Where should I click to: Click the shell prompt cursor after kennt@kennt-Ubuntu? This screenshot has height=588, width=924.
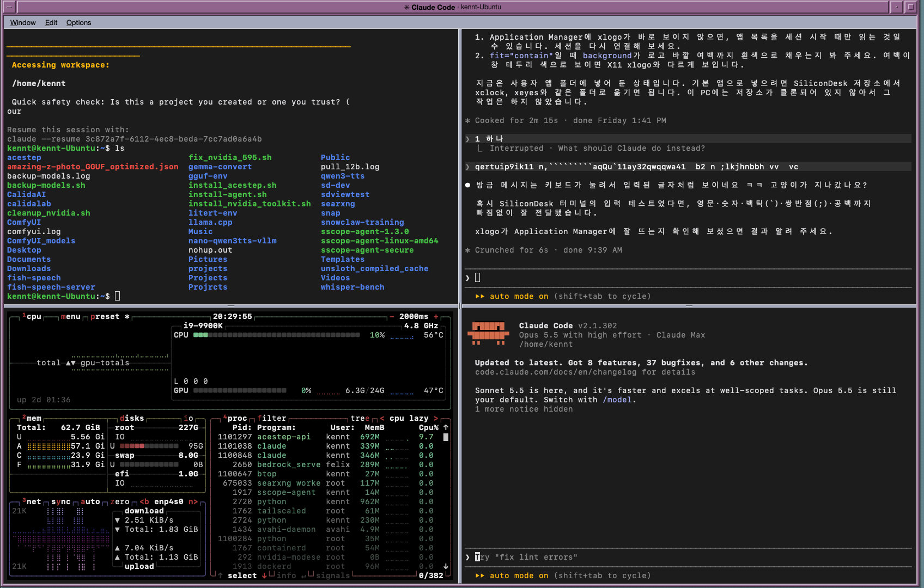click(117, 296)
